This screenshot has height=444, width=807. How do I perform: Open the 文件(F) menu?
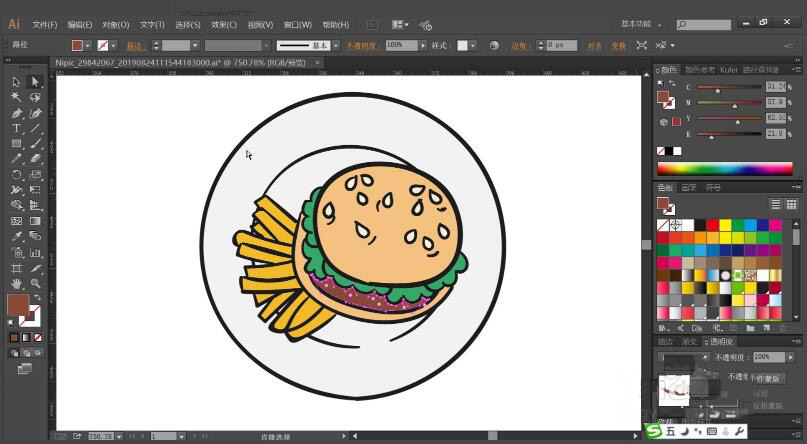coord(45,25)
